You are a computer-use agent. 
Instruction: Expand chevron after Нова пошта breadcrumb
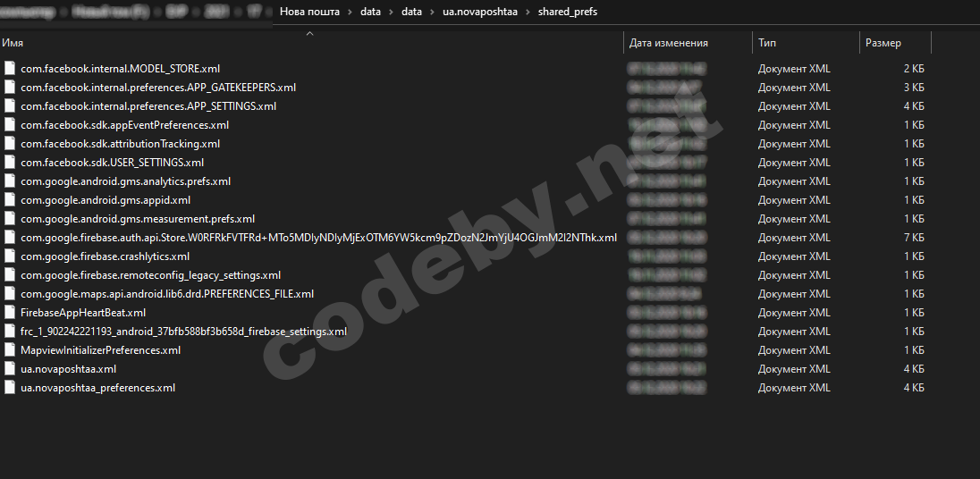[351, 12]
